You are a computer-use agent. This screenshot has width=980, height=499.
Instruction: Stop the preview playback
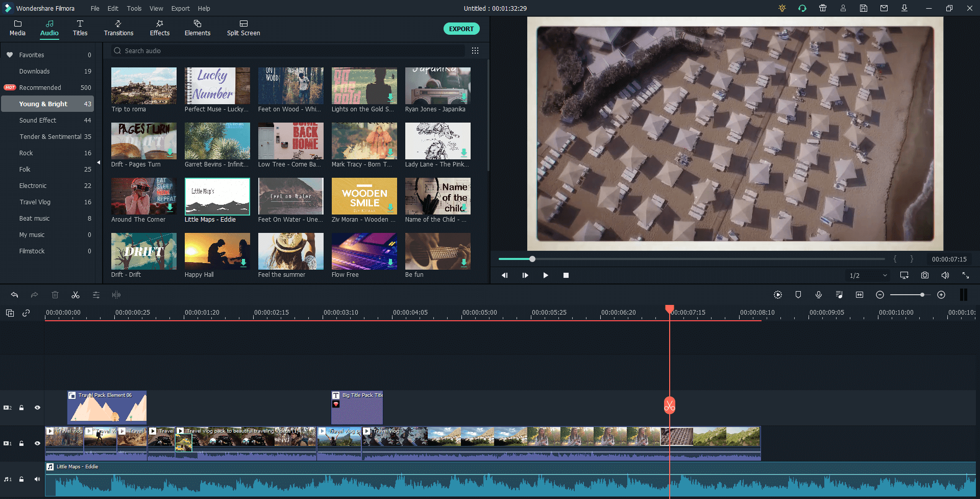(x=566, y=275)
